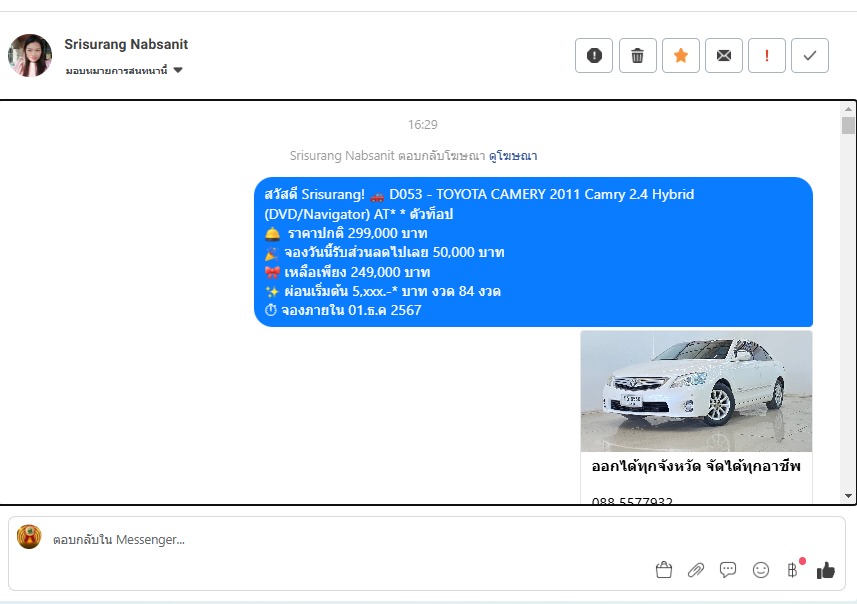This screenshot has width=857, height=604.
Task: Click the มอบหมายการสนทนานี้ assign label
Action: point(116,71)
